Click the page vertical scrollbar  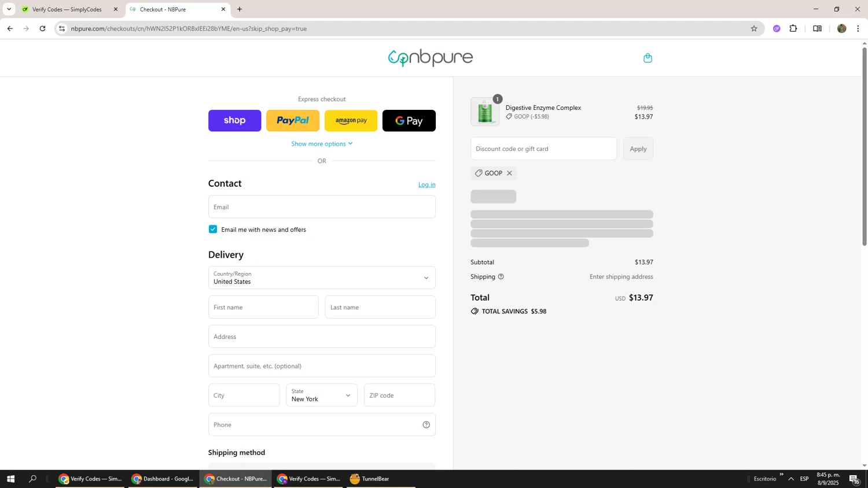[x=865, y=146]
